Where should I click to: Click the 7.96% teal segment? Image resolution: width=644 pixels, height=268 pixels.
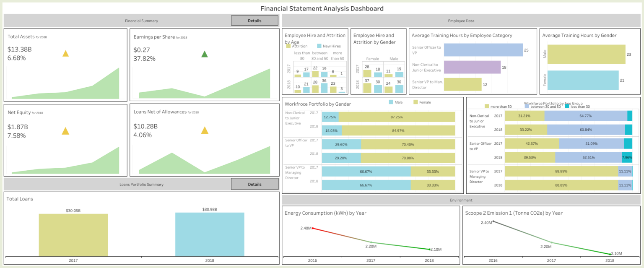pyautogui.click(x=627, y=157)
